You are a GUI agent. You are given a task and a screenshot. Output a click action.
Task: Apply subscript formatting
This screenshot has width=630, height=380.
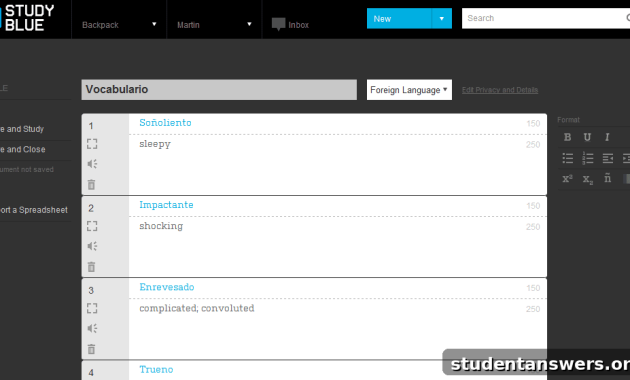587,179
